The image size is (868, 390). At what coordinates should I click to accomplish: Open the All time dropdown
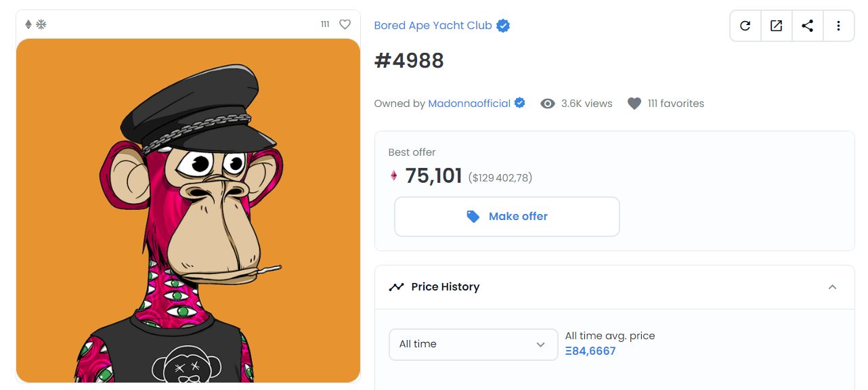point(473,344)
